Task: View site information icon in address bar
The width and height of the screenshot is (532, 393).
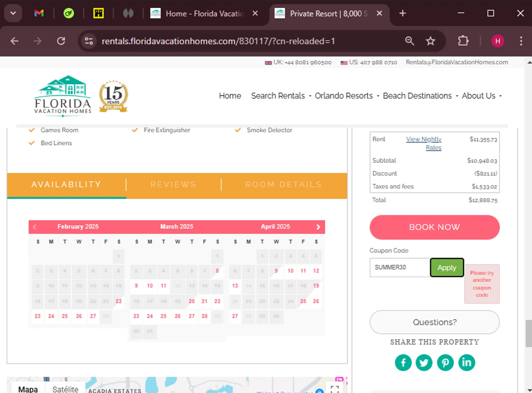Action: click(x=89, y=41)
